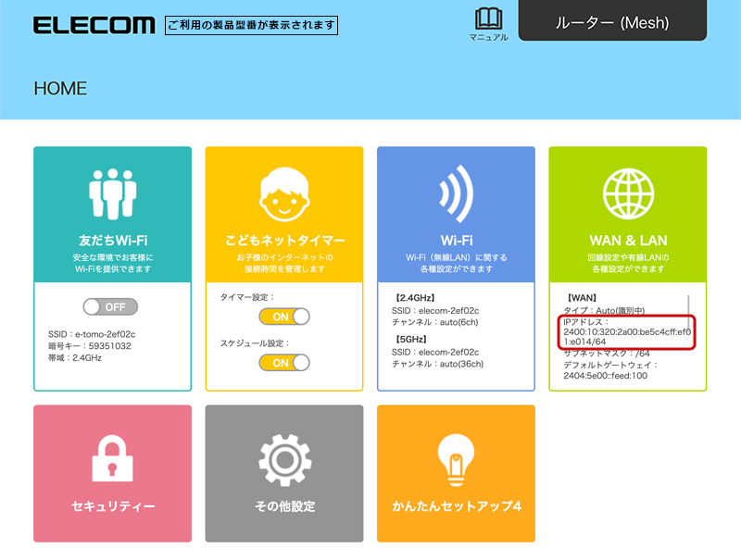This screenshot has height=560, width=741.
Task: Open the Wi-Fi tile title
Action: 457,241
